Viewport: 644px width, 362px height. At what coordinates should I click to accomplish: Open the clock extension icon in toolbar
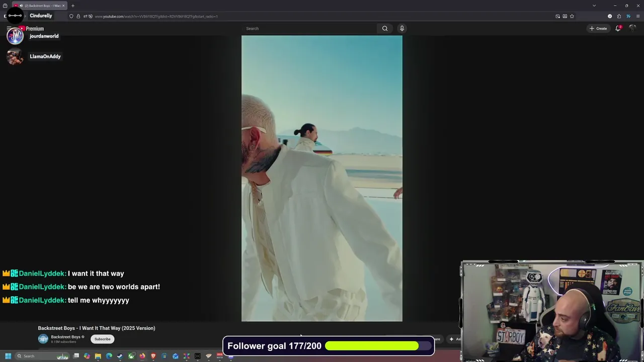pos(610,16)
